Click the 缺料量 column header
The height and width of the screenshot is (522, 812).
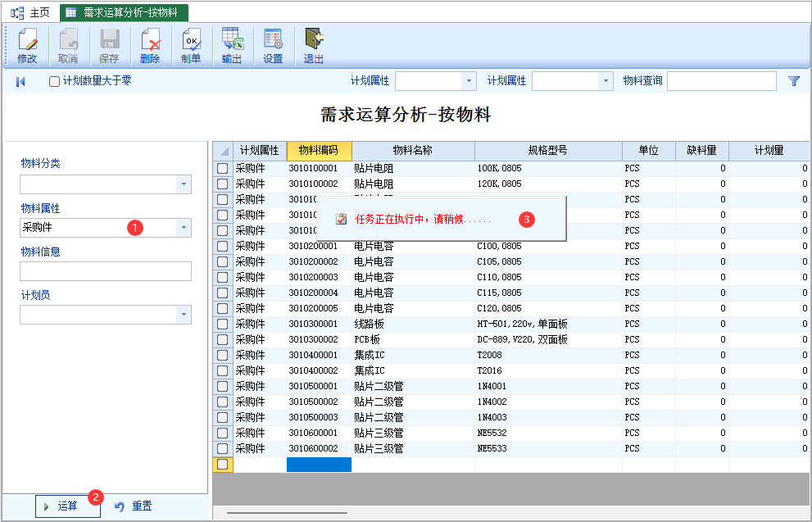coord(702,151)
